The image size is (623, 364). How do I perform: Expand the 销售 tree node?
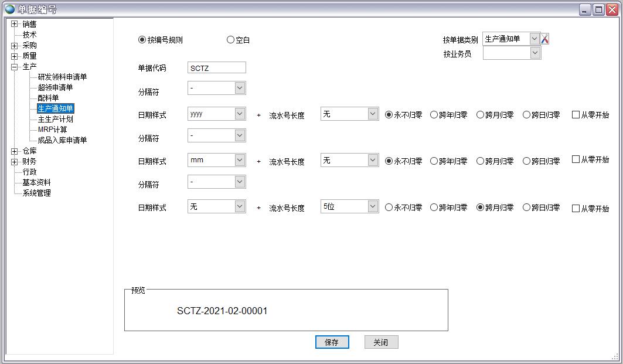click(x=13, y=24)
